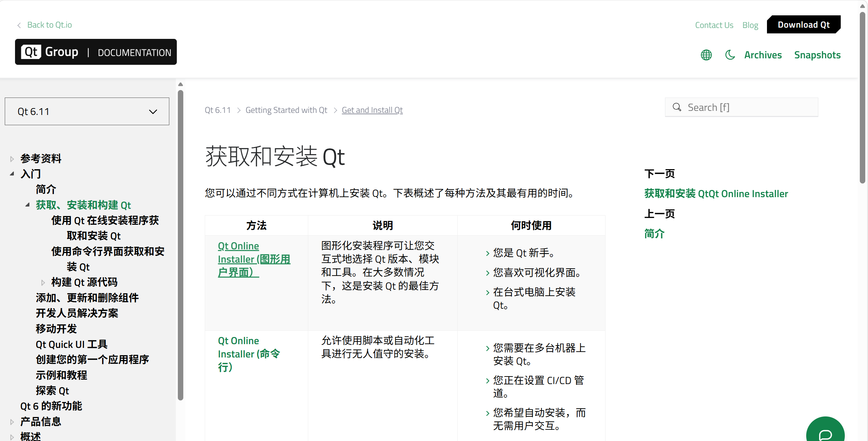
Task: Open the language globe selector
Action: 706,55
